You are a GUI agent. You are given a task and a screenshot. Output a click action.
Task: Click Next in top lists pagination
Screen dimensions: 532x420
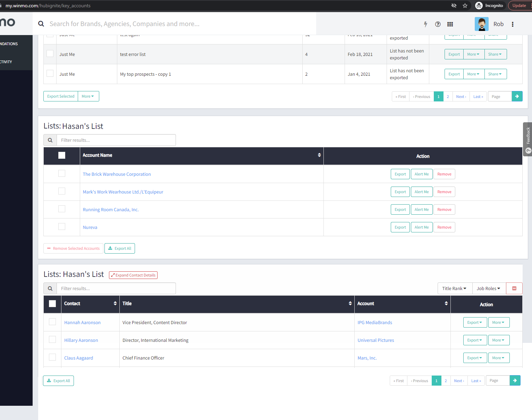point(461,97)
